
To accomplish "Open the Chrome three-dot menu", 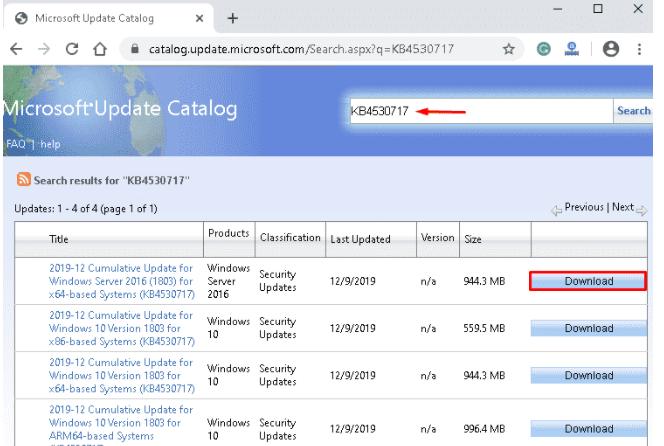I will [x=639, y=49].
